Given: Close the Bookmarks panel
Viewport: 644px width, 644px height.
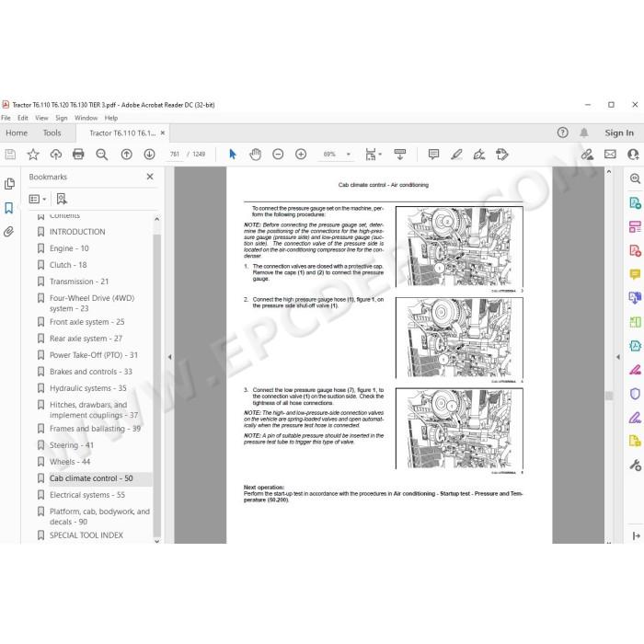Looking at the screenshot, I should 150,177.
